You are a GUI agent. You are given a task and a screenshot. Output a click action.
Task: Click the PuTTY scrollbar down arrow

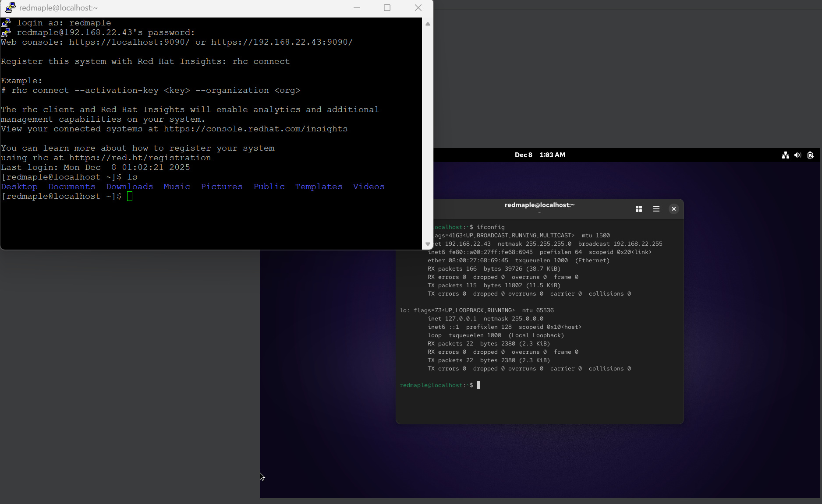point(428,244)
